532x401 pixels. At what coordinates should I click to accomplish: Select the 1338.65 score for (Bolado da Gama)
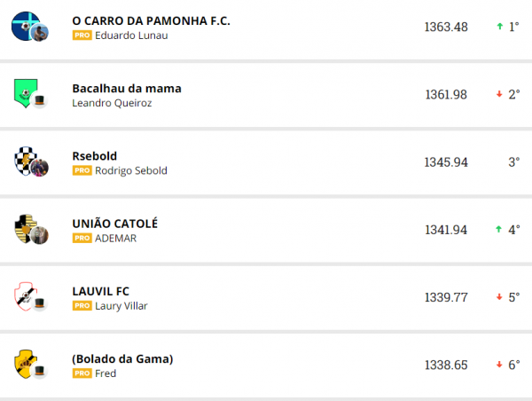(x=446, y=365)
